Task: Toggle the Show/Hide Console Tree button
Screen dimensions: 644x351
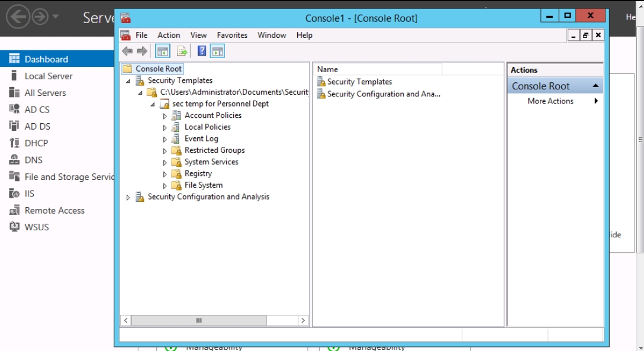Action: click(x=163, y=51)
